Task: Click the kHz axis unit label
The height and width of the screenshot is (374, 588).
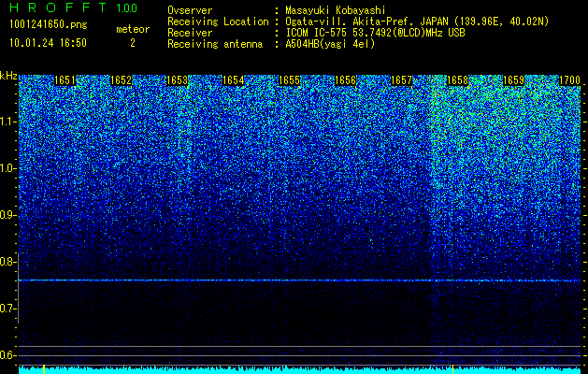Action: coord(8,76)
